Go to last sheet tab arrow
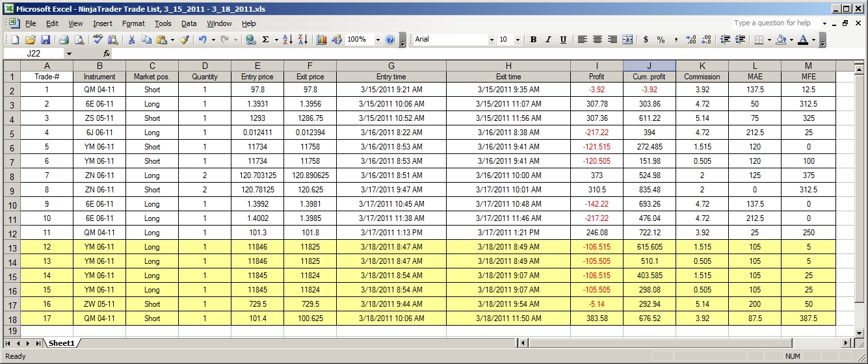 37,343
